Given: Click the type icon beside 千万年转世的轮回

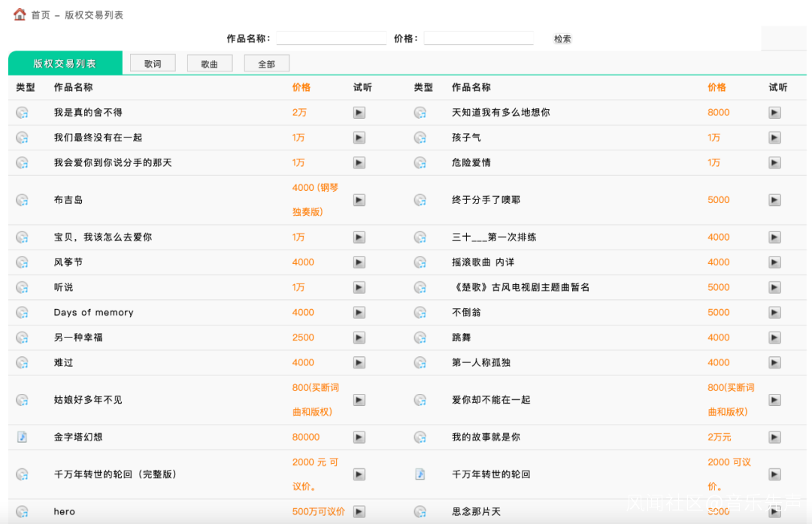Looking at the screenshot, I should 420,474.
